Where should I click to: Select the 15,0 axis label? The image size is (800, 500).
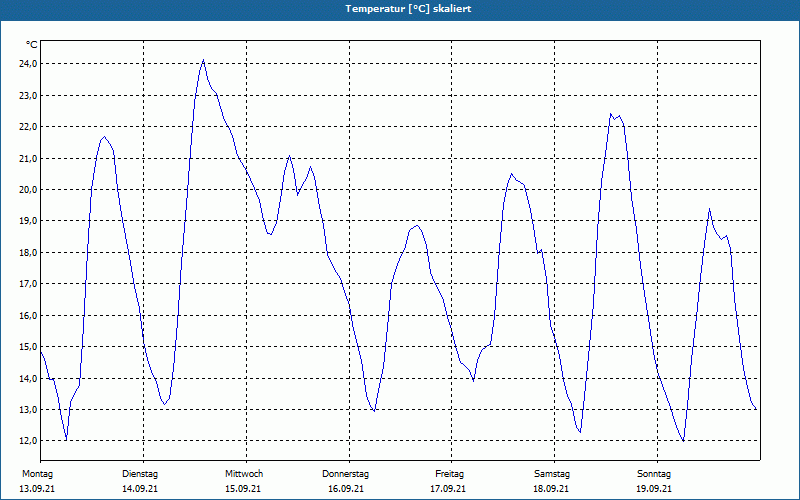pyautogui.click(x=28, y=347)
